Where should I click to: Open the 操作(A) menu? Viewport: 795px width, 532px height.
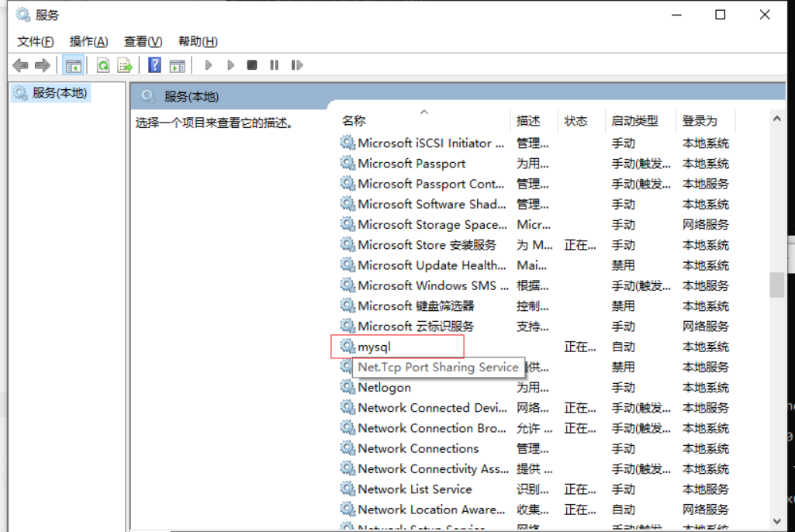[x=88, y=42]
